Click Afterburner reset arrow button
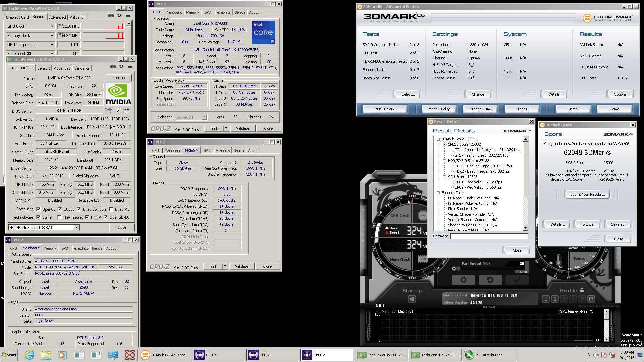644x362 pixels. (x=490, y=280)
